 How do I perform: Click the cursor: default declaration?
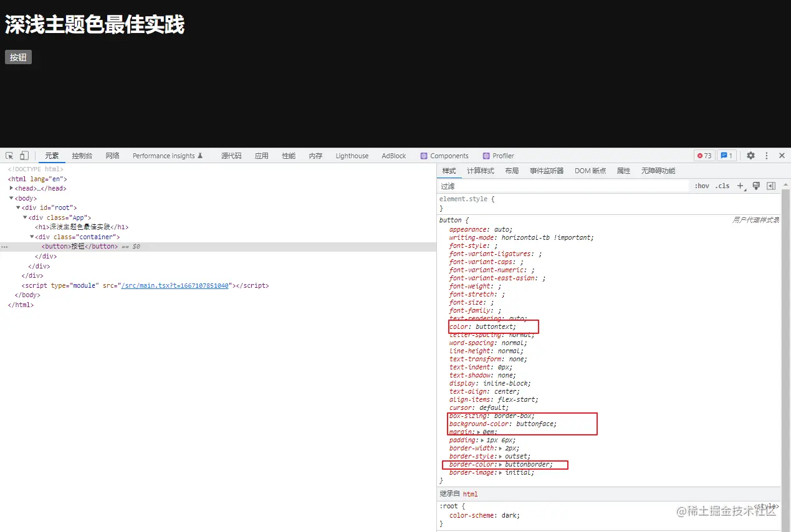click(x=479, y=407)
